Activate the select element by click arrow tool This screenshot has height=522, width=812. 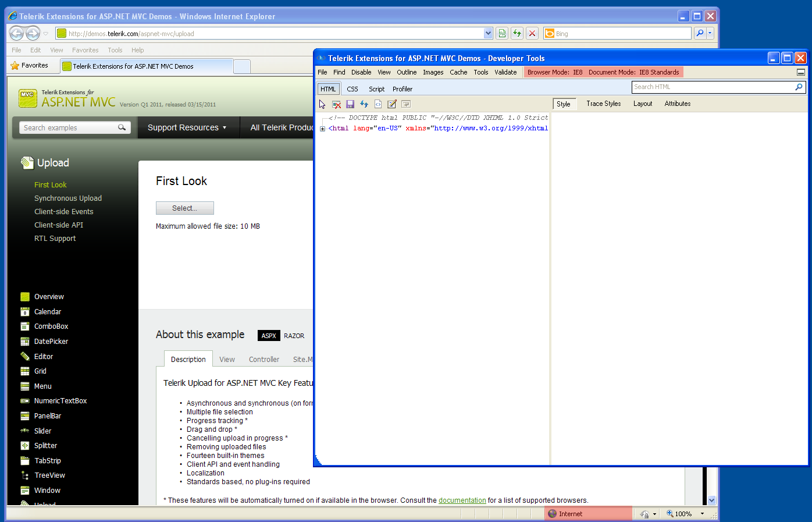322,104
